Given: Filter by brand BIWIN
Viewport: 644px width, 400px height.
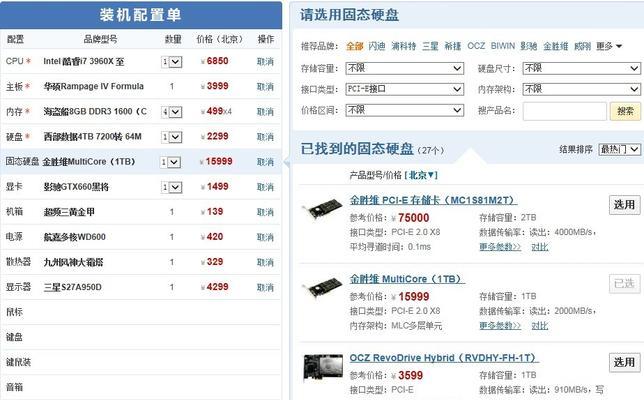Looking at the screenshot, I should 503,46.
